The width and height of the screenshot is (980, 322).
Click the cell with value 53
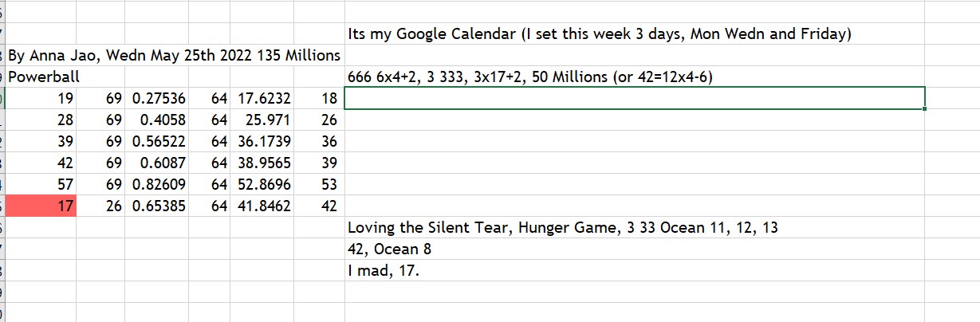[318, 185]
